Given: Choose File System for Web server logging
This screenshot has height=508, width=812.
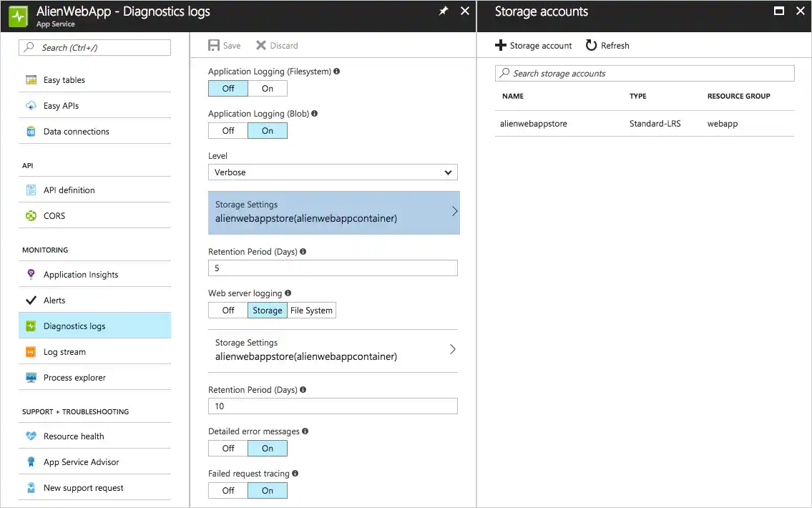Looking at the screenshot, I should 312,311.
